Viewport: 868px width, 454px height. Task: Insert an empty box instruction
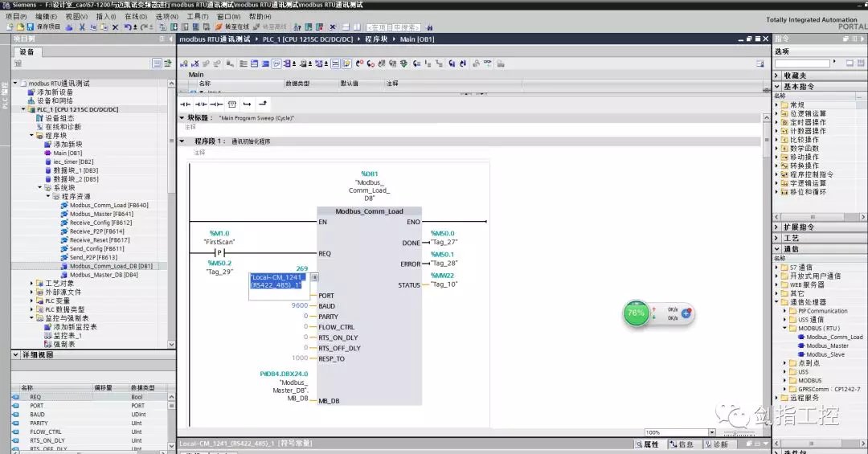click(x=232, y=104)
